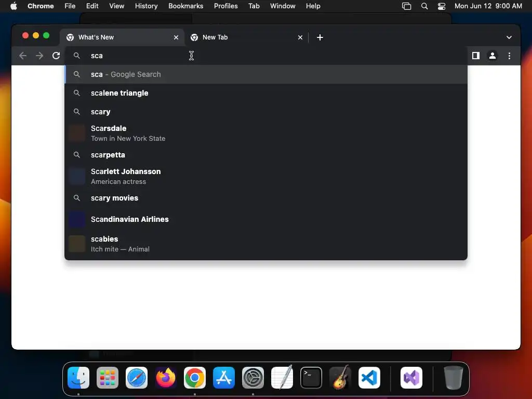This screenshot has width=532, height=399.
Task: Click the Scarlett Johansson thumbnail image
Action: click(77, 176)
